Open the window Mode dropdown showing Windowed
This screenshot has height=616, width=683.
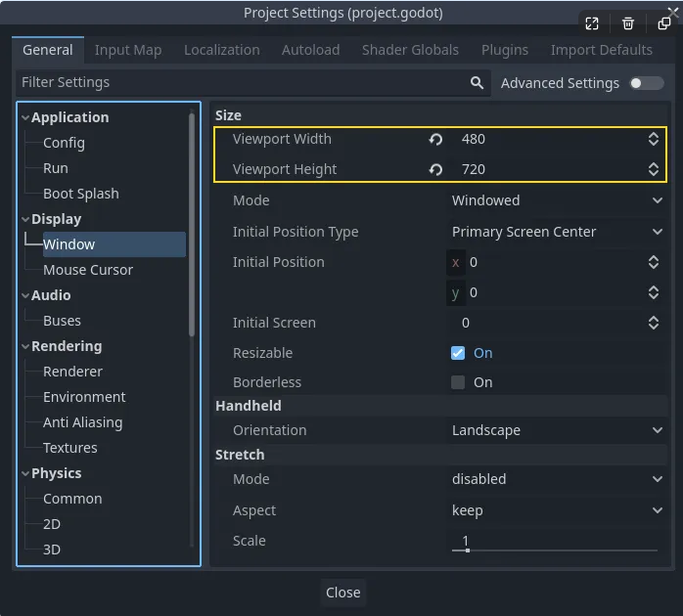(556, 200)
